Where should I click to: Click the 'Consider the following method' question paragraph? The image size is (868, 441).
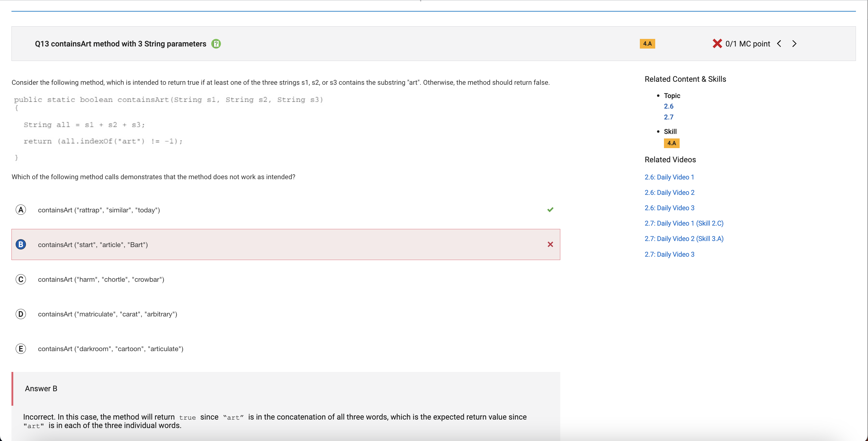280,83
